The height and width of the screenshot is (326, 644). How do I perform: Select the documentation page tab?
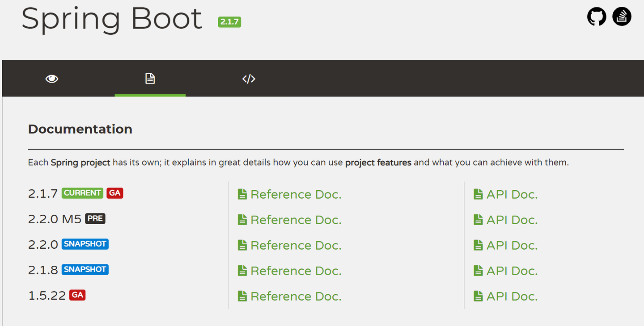(150, 79)
